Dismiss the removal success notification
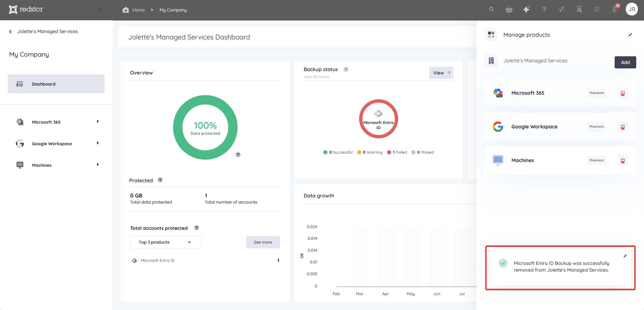The image size is (644, 310). [x=625, y=256]
